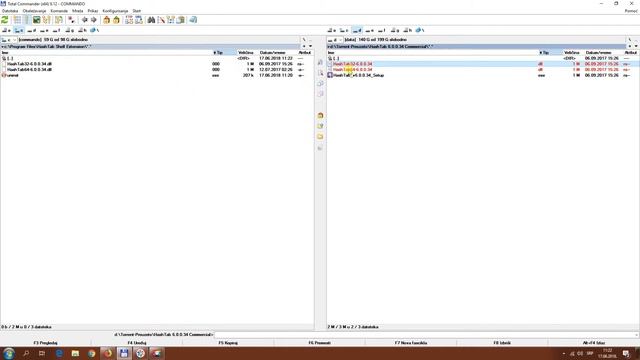Viewport: 640px width, 360px height.
Task: Click the Pack files toolbar icon
Action: click(107, 20)
